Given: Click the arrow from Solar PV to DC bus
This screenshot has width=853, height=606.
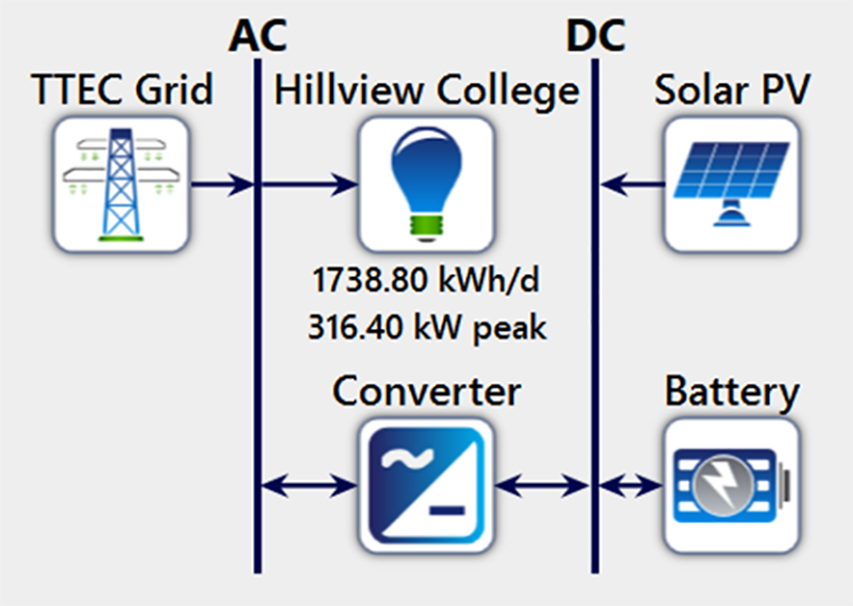Looking at the screenshot, I should pyautogui.click(x=632, y=185).
